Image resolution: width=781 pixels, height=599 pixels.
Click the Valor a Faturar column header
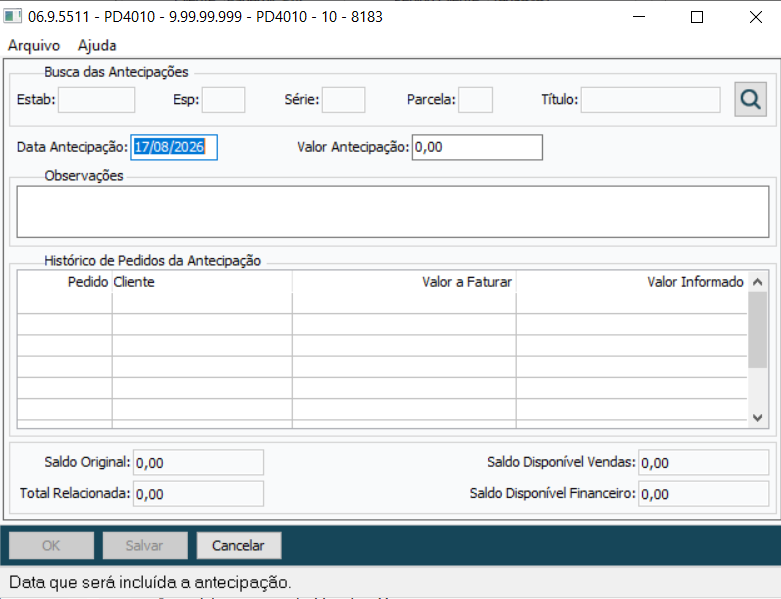(404, 282)
